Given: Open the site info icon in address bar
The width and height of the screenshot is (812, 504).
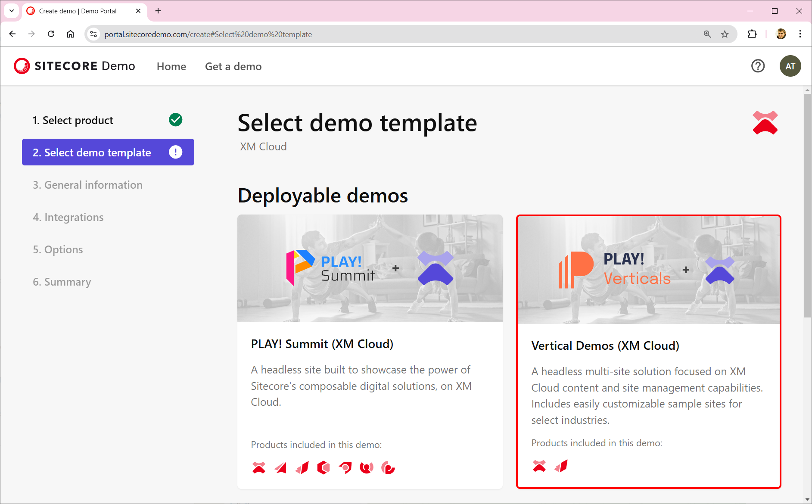Looking at the screenshot, I should pyautogui.click(x=93, y=34).
